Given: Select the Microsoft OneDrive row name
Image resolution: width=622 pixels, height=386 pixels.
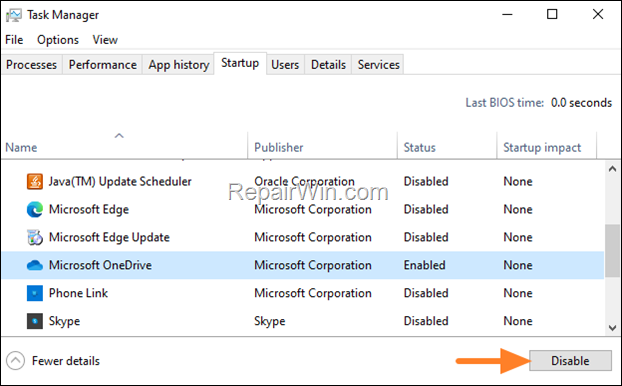Looking at the screenshot, I should 100,265.
